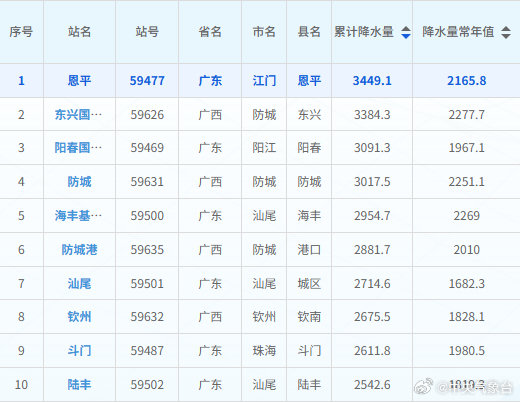
Task: Click the annual normal value 2277.7
Action: (x=467, y=115)
